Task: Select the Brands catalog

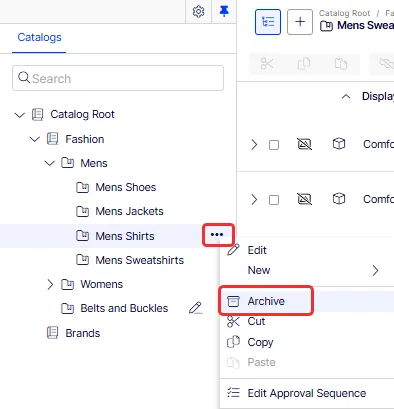Action: [x=83, y=333]
